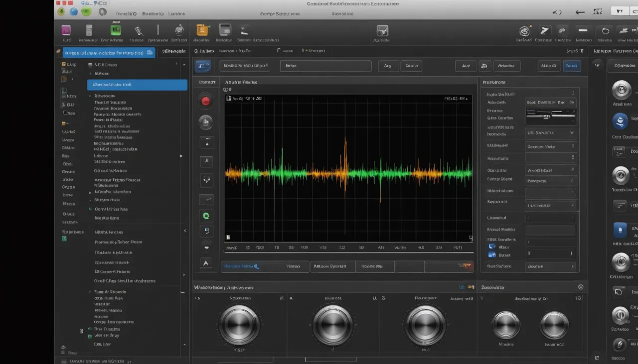Open the bottom-most dropdown in the properties panel
Viewport: 638px width, 364px height.
pyautogui.click(x=550, y=266)
